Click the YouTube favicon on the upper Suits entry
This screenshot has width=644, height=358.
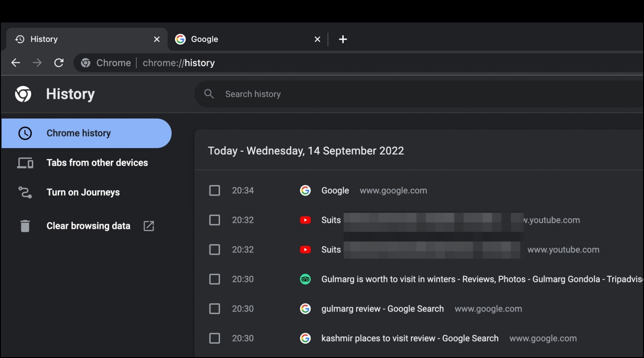coord(305,220)
